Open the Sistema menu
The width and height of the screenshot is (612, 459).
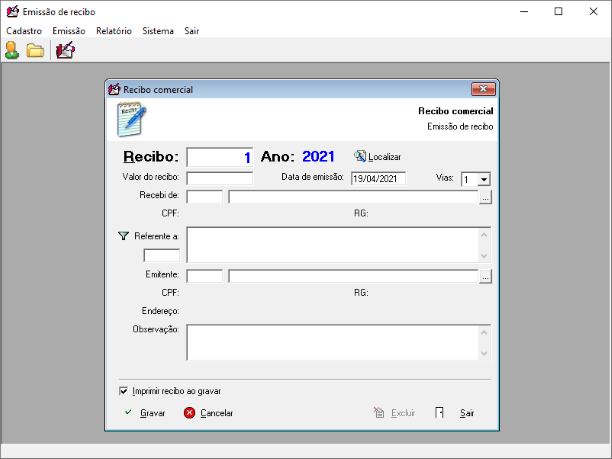158,31
